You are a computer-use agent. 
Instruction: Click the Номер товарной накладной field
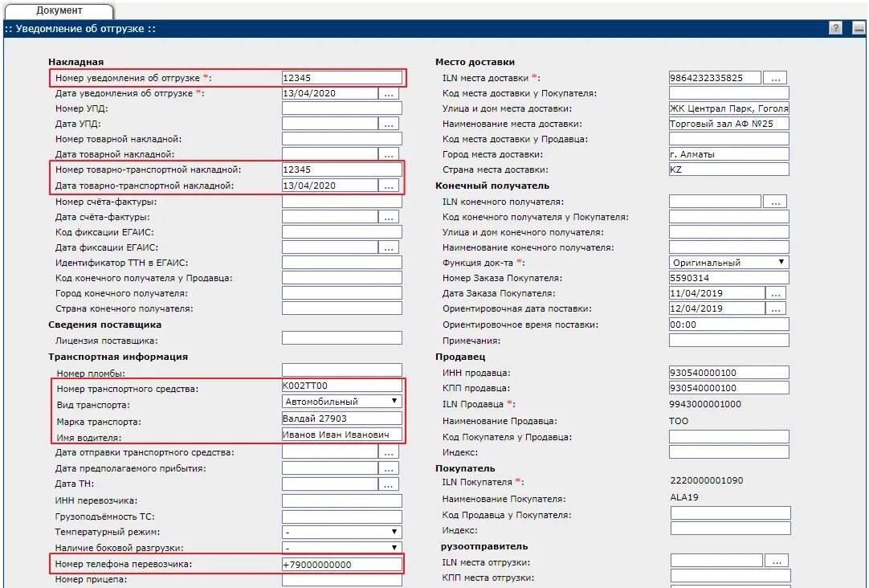click(x=341, y=138)
